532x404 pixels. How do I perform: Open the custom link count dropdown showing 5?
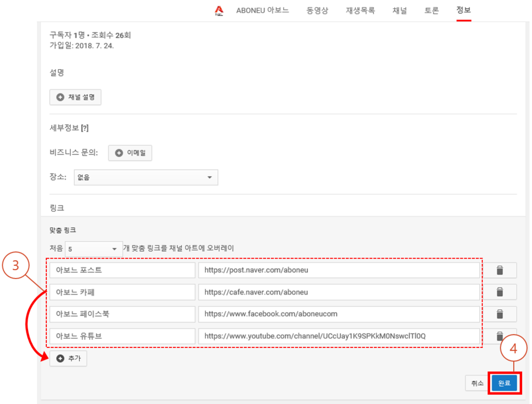[94, 249]
